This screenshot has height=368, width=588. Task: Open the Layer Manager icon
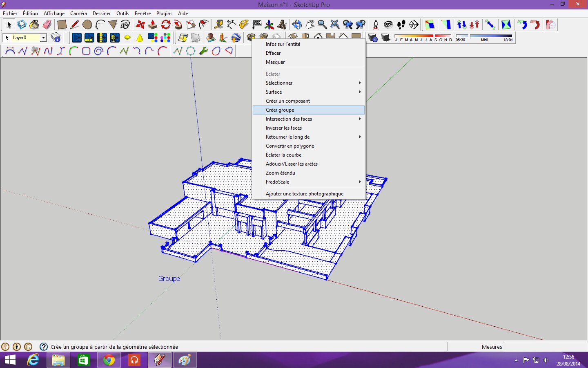coord(56,38)
